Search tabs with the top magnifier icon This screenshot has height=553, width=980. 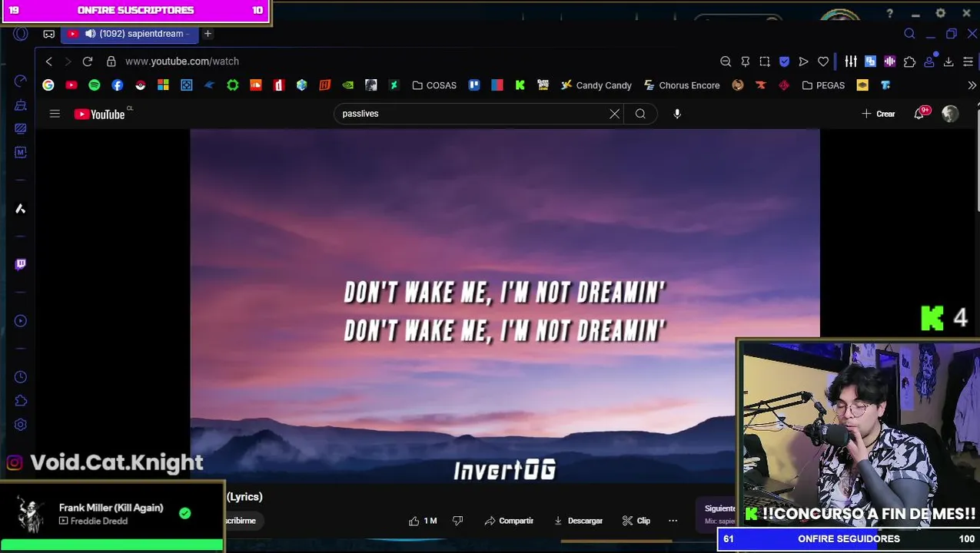pyautogui.click(x=909, y=34)
